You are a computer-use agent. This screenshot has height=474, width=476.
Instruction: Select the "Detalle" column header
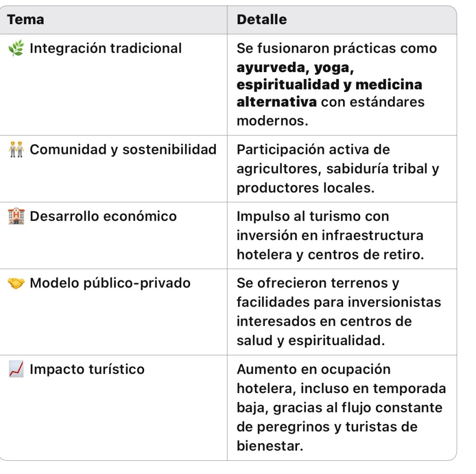coord(262,20)
